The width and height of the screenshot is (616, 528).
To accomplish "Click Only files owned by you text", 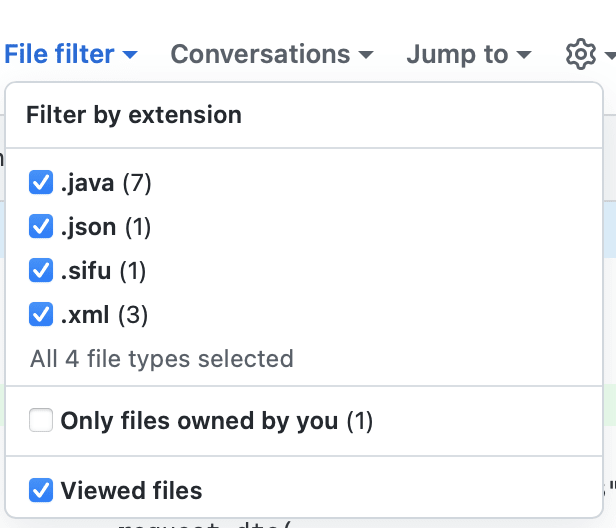I will click(x=199, y=421).
